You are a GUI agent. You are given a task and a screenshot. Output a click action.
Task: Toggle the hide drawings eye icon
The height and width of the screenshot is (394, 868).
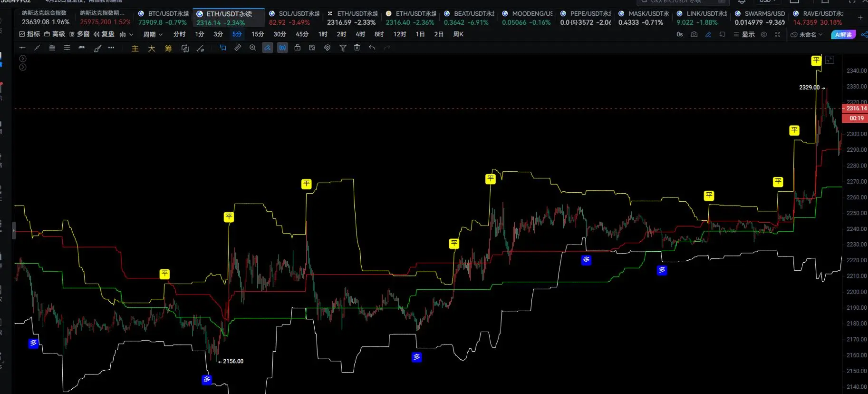coord(327,48)
